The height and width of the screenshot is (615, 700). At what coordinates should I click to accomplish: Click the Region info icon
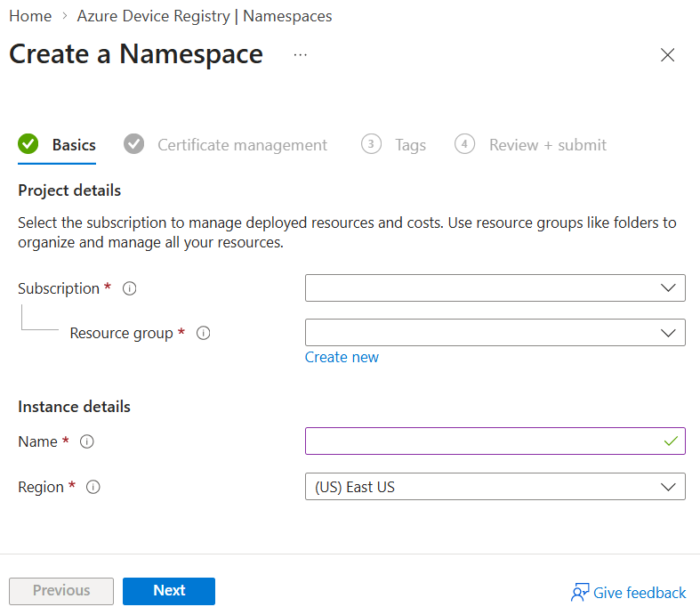coord(93,487)
